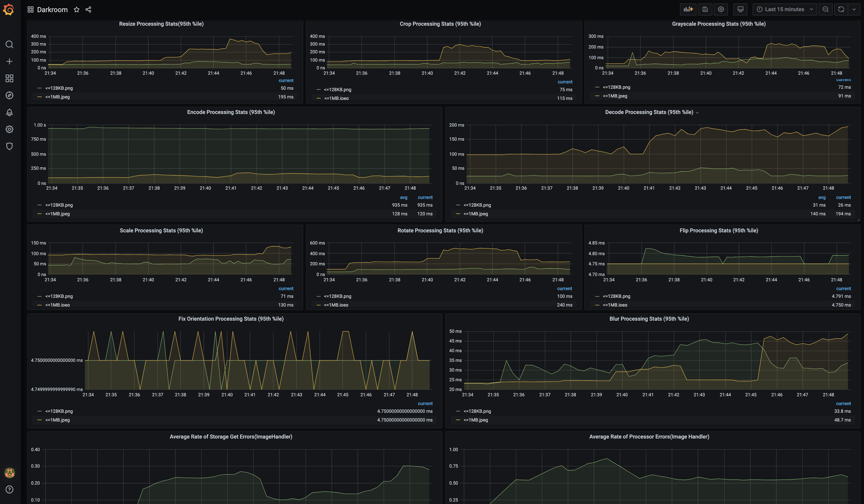Sort Encode legend by the avg column
864x504 pixels.
tap(404, 197)
